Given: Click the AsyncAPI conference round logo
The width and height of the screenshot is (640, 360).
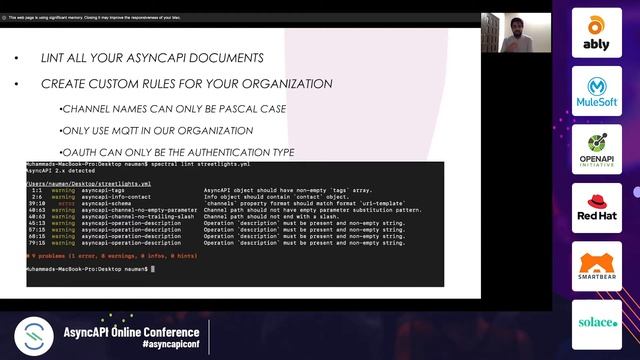Looking at the screenshot, I should tap(34, 336).
